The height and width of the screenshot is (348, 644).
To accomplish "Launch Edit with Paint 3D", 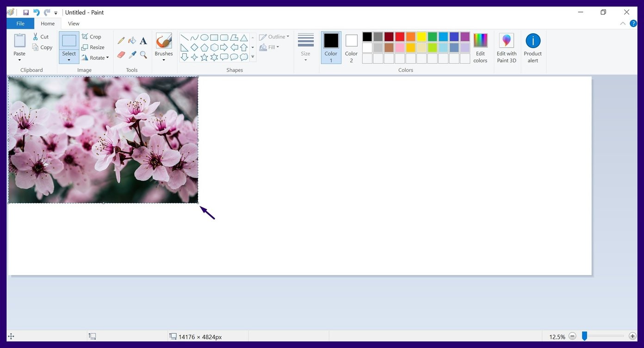I will [506, 46].
